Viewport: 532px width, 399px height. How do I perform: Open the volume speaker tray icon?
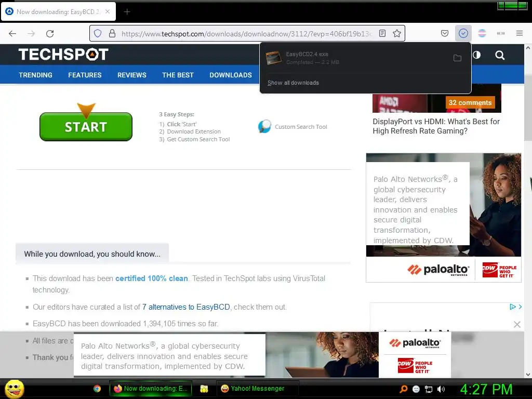click(x=441, y=389)
